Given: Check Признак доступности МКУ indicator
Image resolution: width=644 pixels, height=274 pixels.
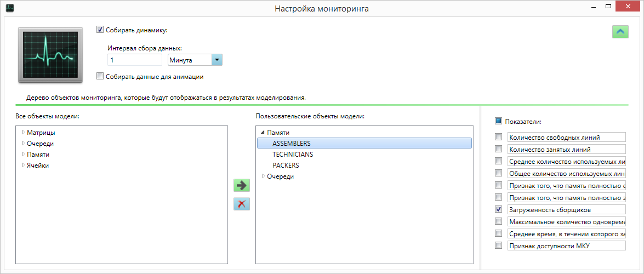Looking at the screenshot, I should [x=499, y=246].
